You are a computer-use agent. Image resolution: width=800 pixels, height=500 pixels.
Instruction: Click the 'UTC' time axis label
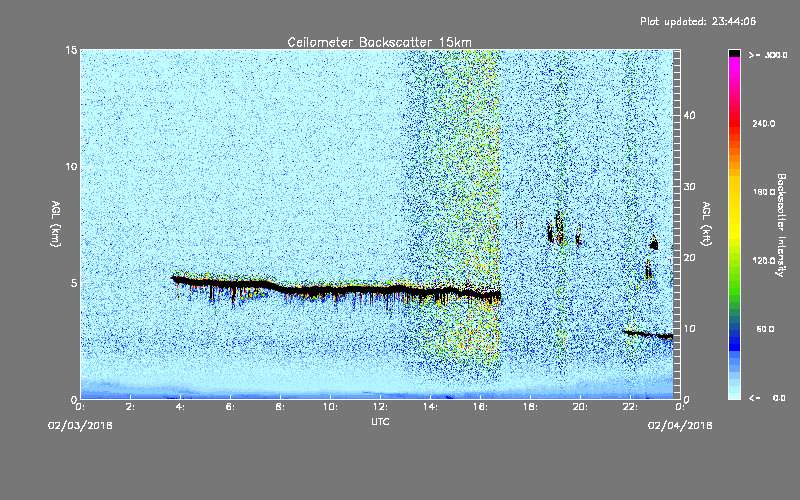point(380,421)
